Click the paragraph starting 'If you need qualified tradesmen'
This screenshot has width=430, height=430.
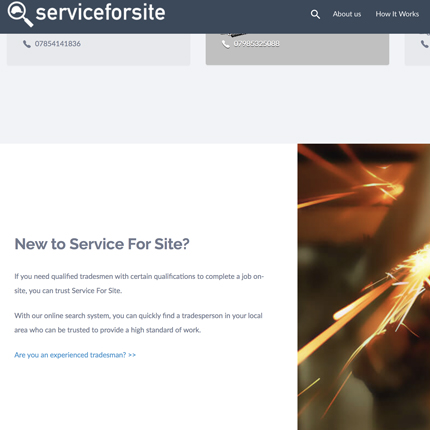tap(139, 283)
